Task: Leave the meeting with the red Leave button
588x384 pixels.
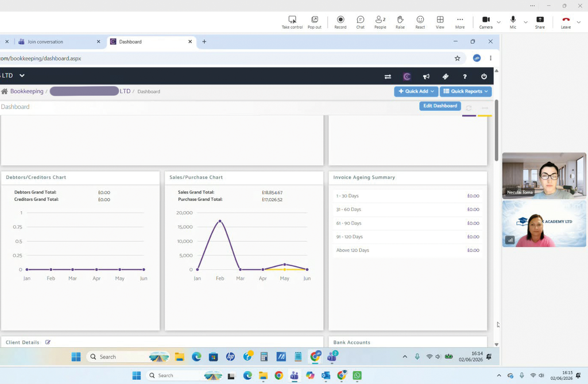Action: point(566,22)
